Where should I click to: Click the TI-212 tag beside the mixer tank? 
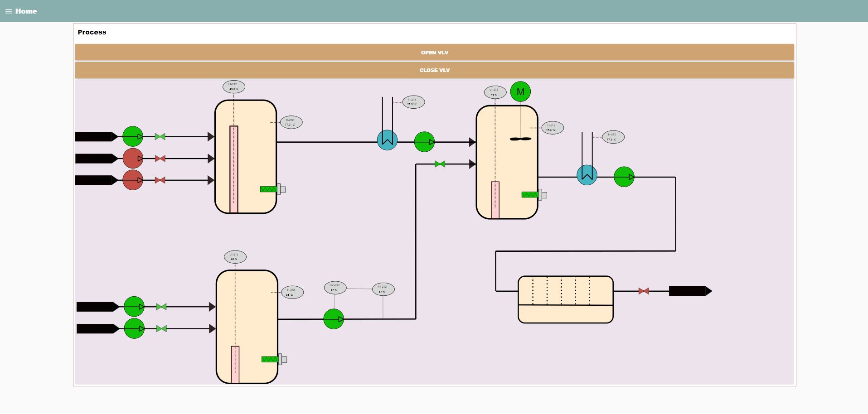tap(553, 128)
